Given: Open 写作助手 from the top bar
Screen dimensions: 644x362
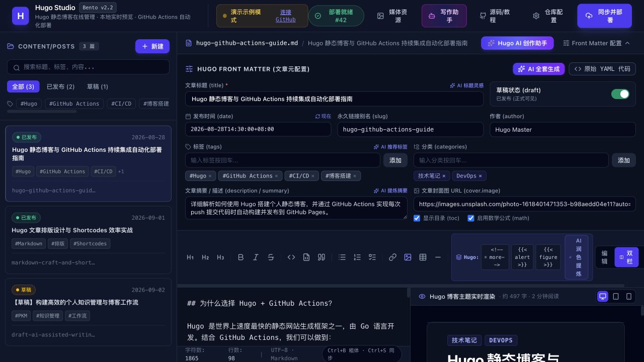Looking at the screenshot, I should coord(444,16).
